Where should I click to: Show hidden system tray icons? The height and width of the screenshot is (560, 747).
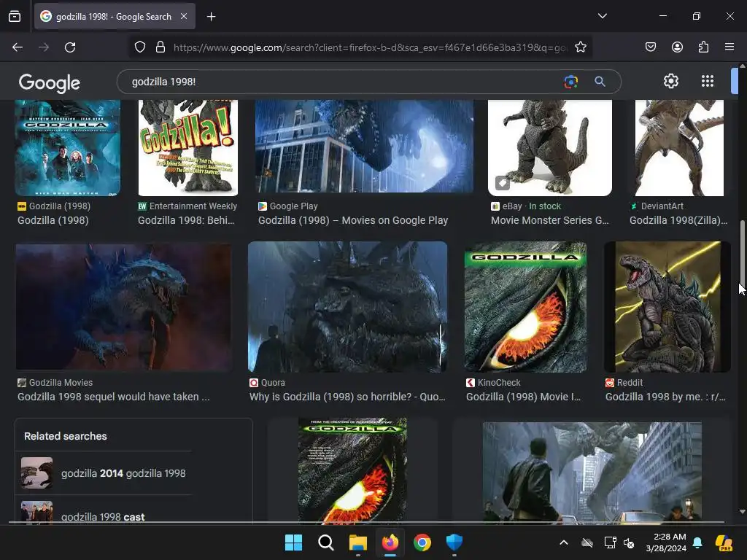(564, 542)
